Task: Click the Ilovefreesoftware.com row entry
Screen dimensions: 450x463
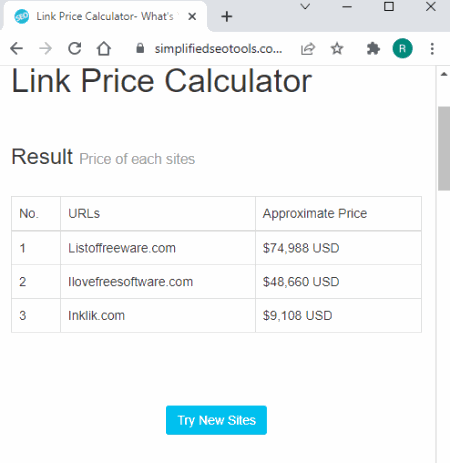Action: point(130,282)
